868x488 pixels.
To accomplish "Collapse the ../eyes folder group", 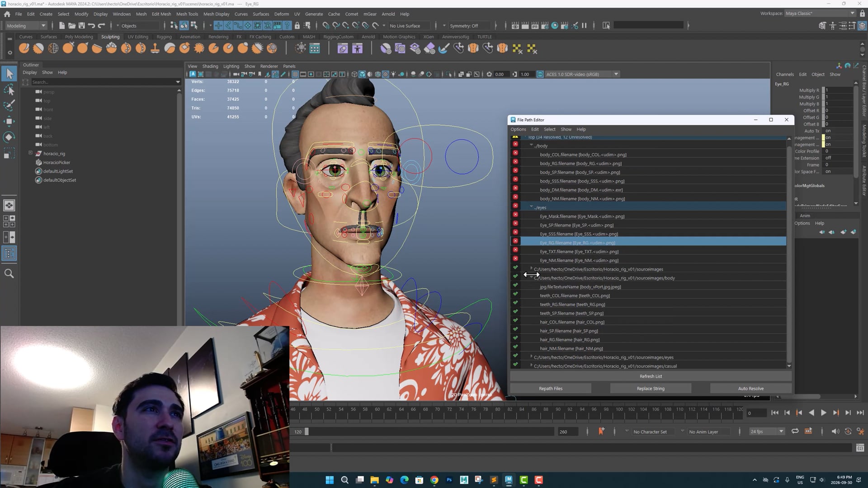I will pos(531,206).
